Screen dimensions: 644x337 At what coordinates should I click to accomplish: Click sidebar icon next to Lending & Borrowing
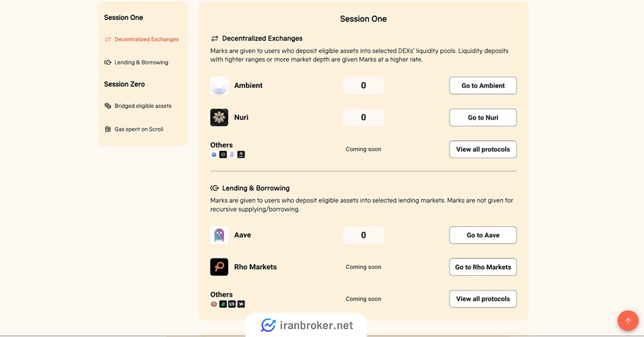[x=107, y=62]
